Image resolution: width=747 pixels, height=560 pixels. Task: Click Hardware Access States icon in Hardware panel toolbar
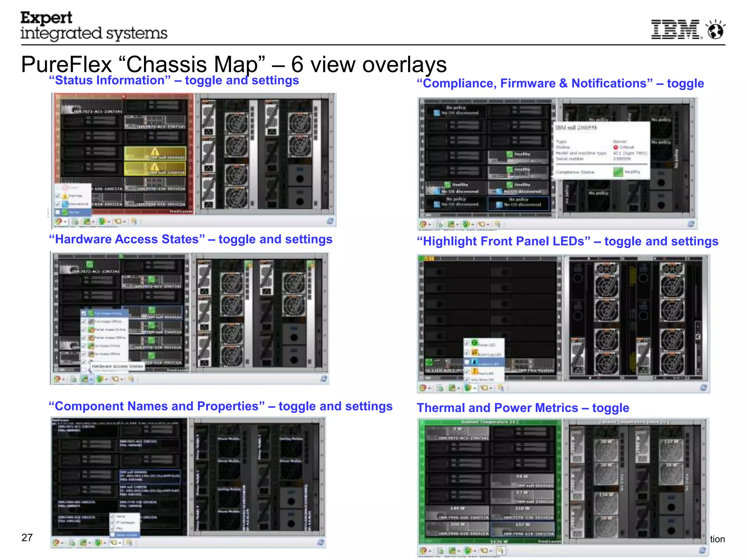[x=84, y=379]
